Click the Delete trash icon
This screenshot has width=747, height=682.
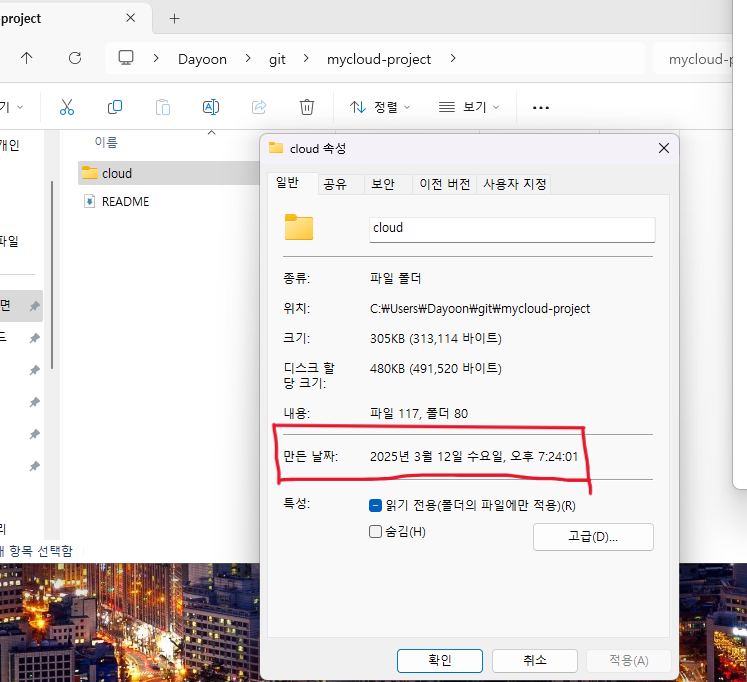[x=307, y=107]
